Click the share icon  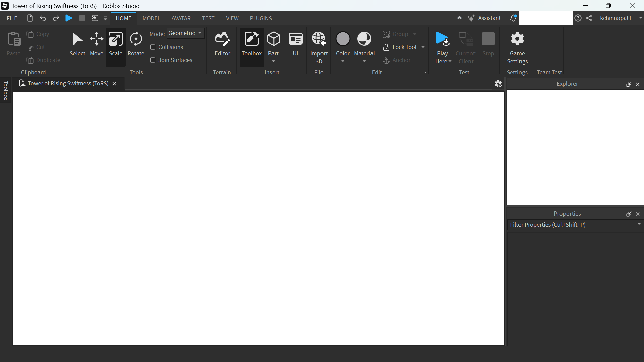[589, 18]
